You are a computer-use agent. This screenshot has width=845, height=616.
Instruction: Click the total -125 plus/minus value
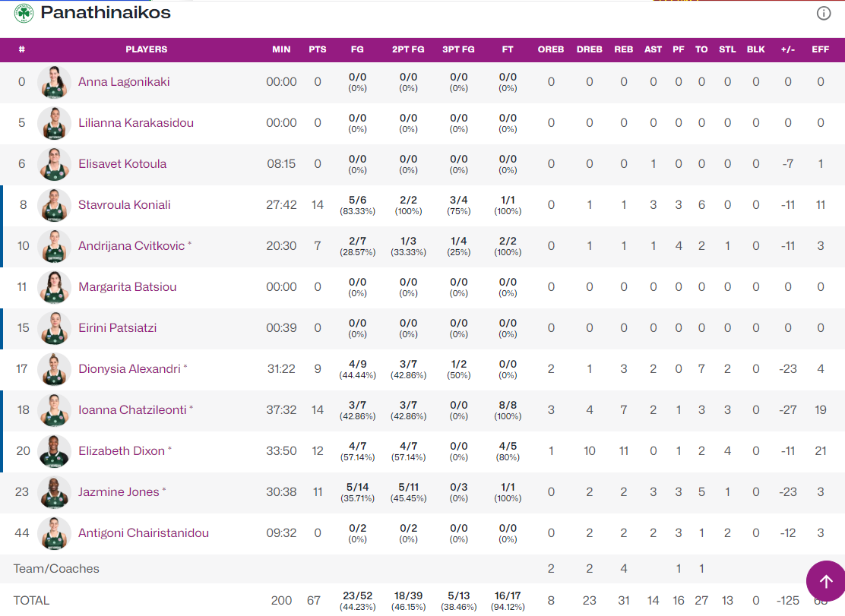pos(788,600)
